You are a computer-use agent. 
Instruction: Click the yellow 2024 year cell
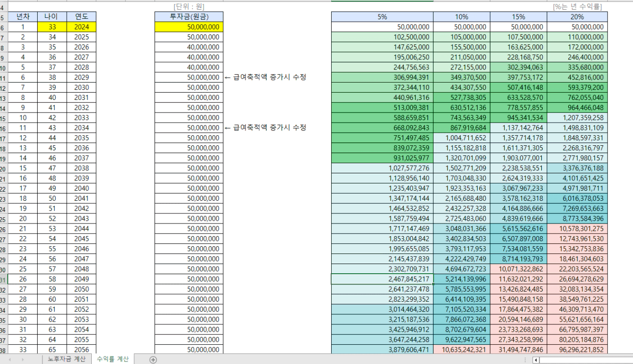point(82,27)
